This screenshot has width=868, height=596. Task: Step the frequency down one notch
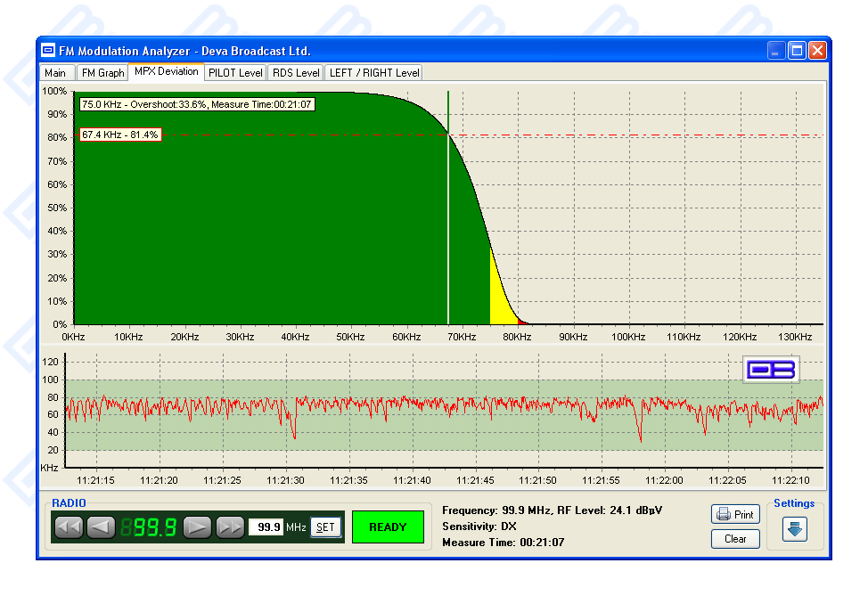pyautogui.click(x=101, y=527)
